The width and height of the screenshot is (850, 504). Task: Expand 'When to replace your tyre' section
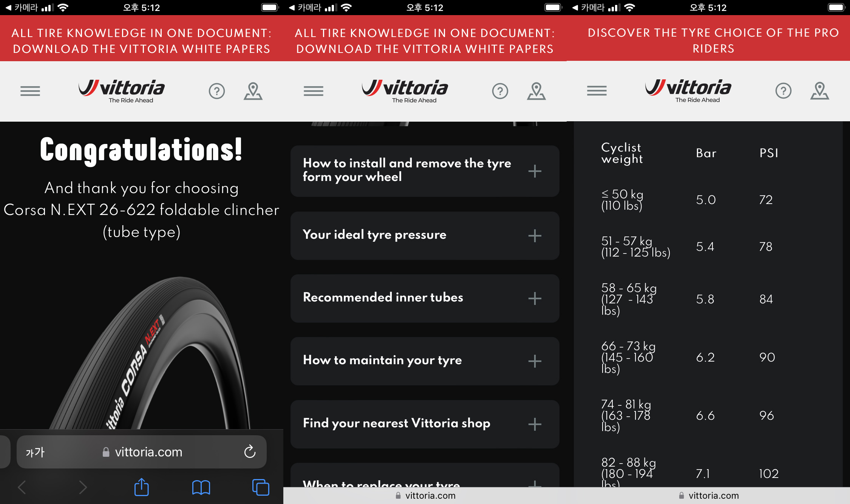click(425, 475)
